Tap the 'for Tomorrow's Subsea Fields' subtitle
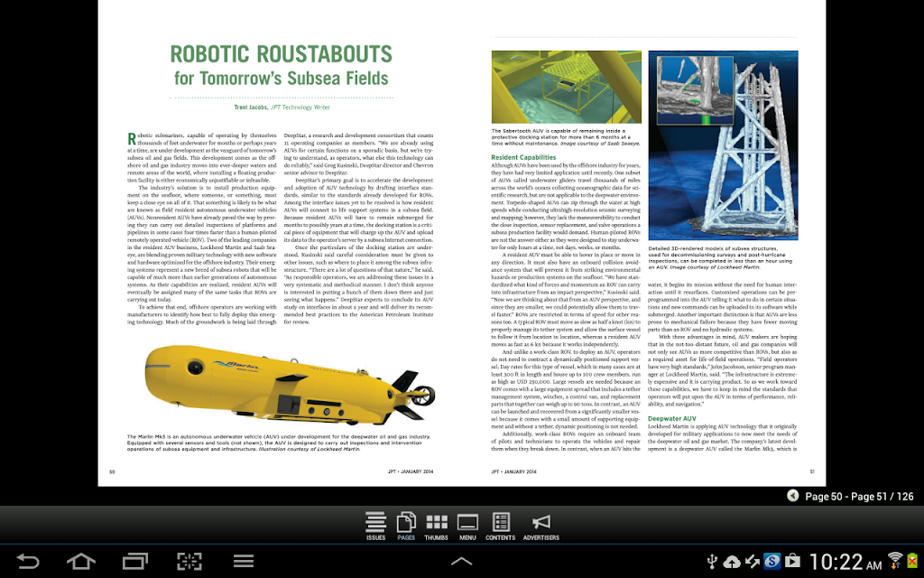 point(282,79)
